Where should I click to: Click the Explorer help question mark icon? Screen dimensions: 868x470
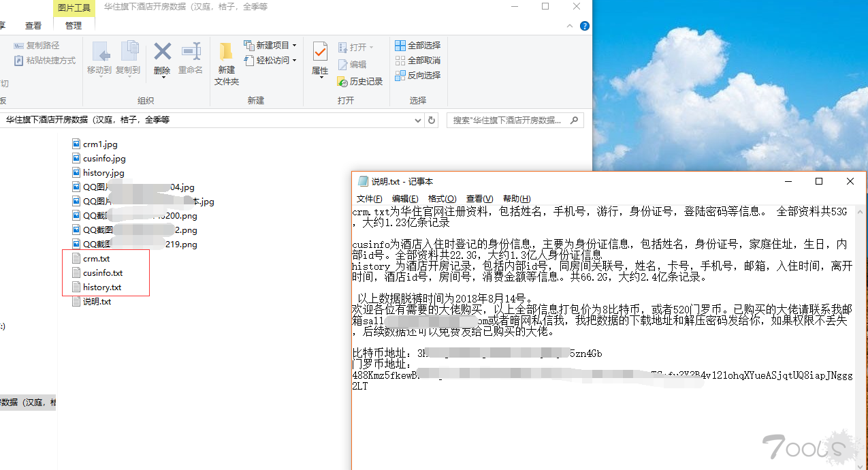(x=584, y=26)
